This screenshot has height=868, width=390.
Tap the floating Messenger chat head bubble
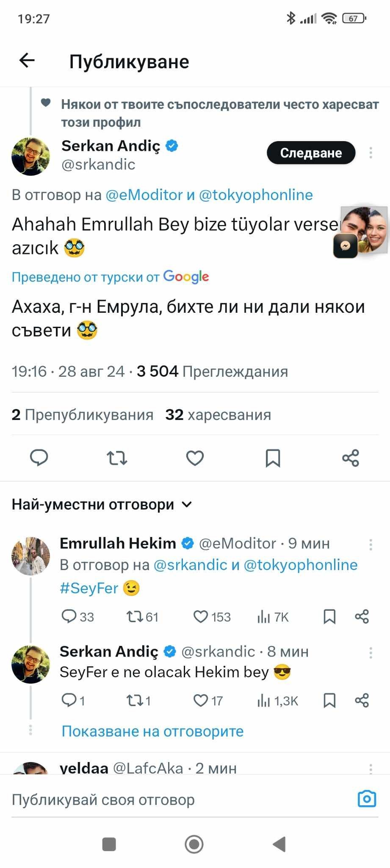click(x=364, y=232)
